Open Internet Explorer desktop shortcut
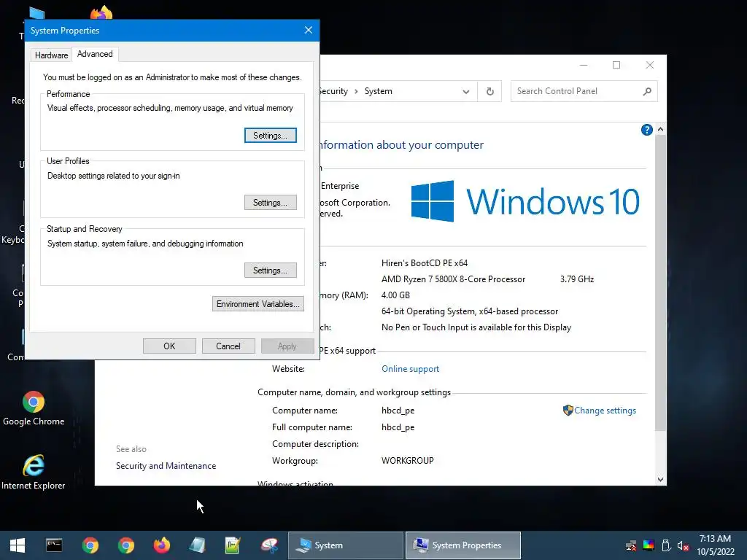The width and height of the screenshot is (747, 560). [34, 472]
